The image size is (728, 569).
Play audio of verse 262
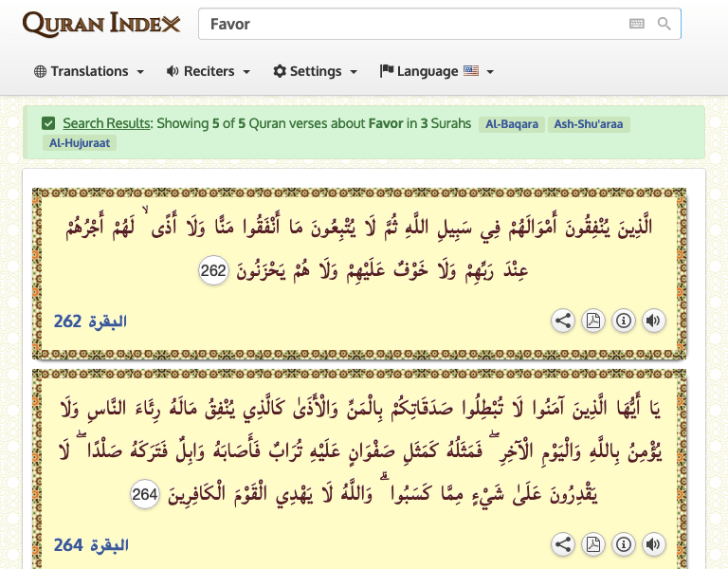pyautogui.click(x=654, y=321)
